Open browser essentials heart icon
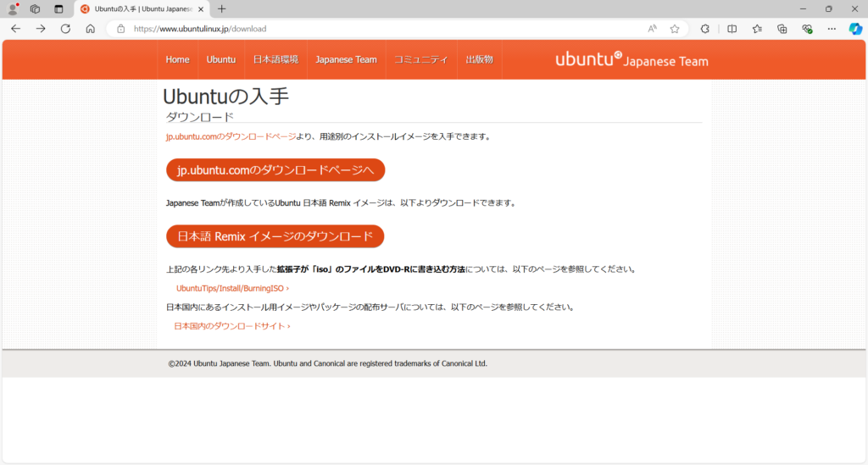Viewport: 868px width, 465px height. pyautogui.click(x=807, y=29)
